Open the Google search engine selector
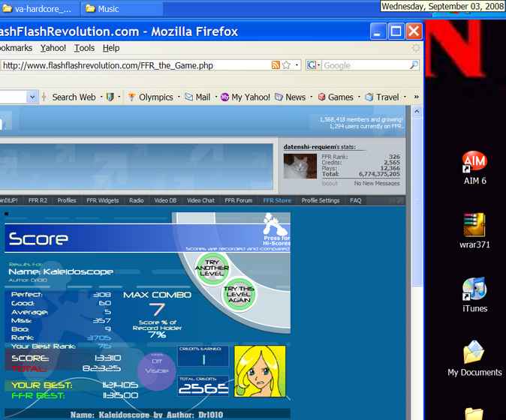The image size is (506, 420). [x=314, y=65]
